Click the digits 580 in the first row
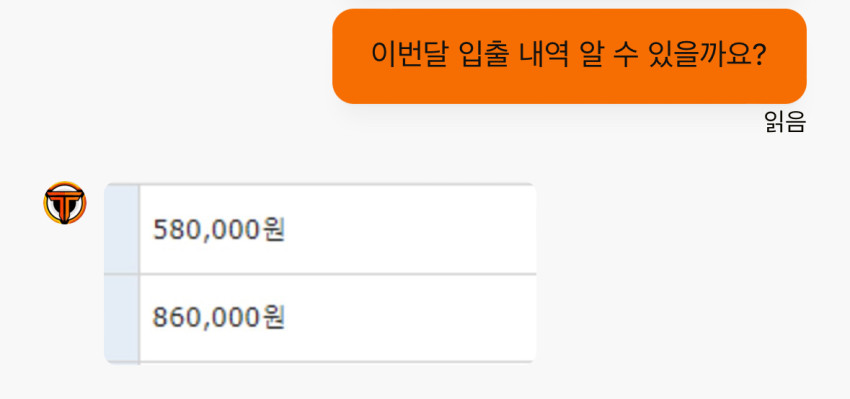 175,230
